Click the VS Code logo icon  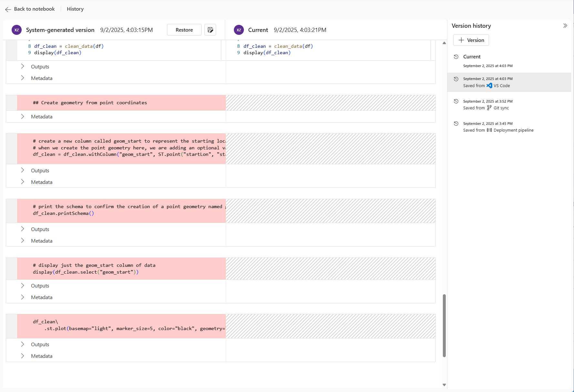click(x=489, y=85)
